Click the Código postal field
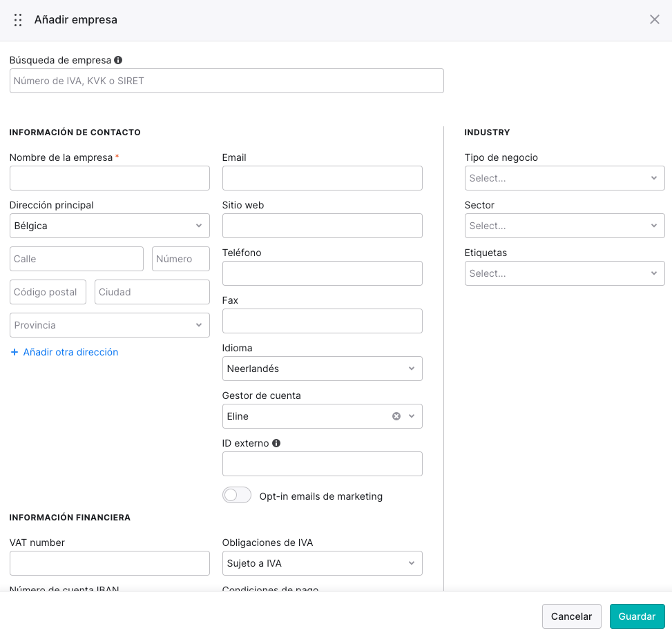Screen dimensions: 672x635 click(48, 292)
